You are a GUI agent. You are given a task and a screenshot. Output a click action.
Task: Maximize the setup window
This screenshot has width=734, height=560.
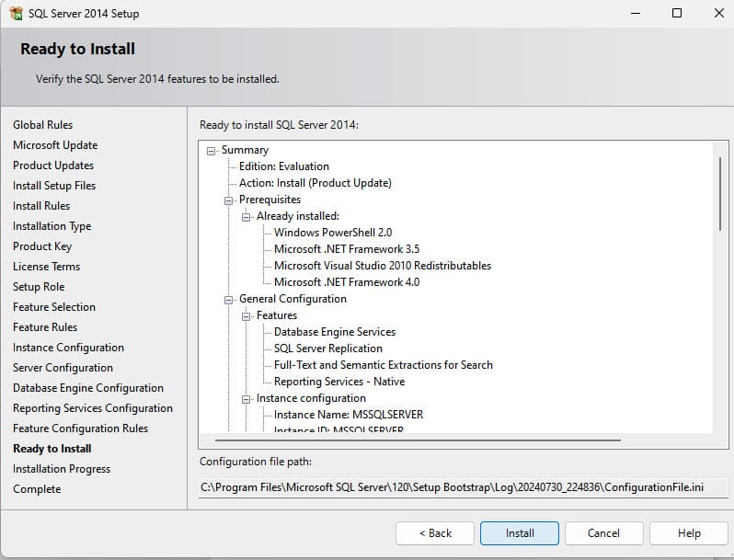pos(676,14)
